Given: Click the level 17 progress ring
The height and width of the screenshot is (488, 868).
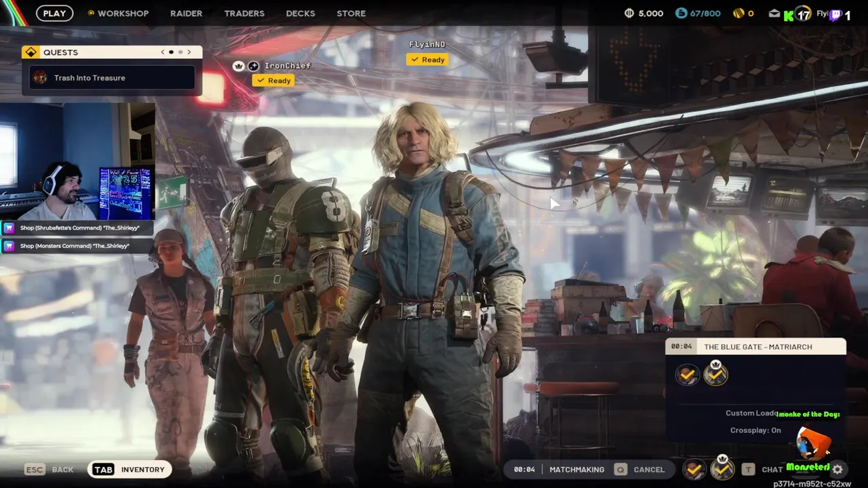Looking at the screenshot, I should [804, 14].
